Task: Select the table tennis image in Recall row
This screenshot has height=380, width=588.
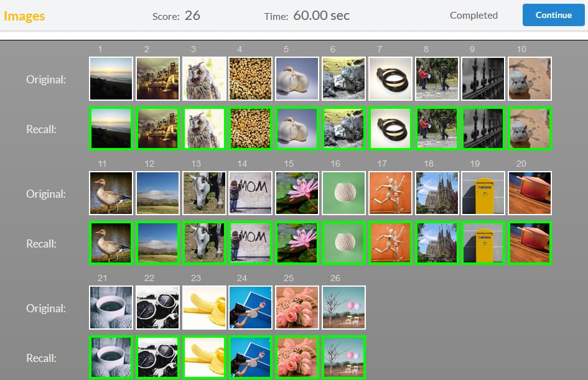Action: tap(251, 358)
